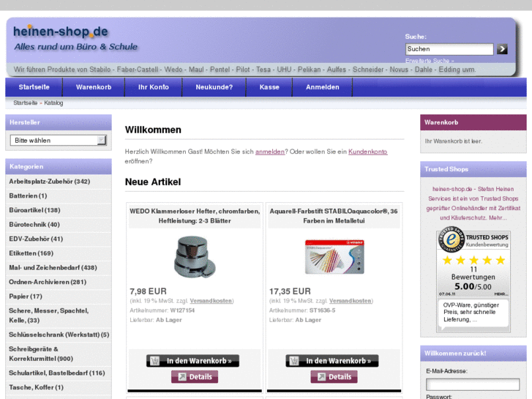This screenshot has height=399, width=532.
Task: Open category Mal- und Zeichenbedarf (438)
Action: pyautogui.click(x=53, y=267)
